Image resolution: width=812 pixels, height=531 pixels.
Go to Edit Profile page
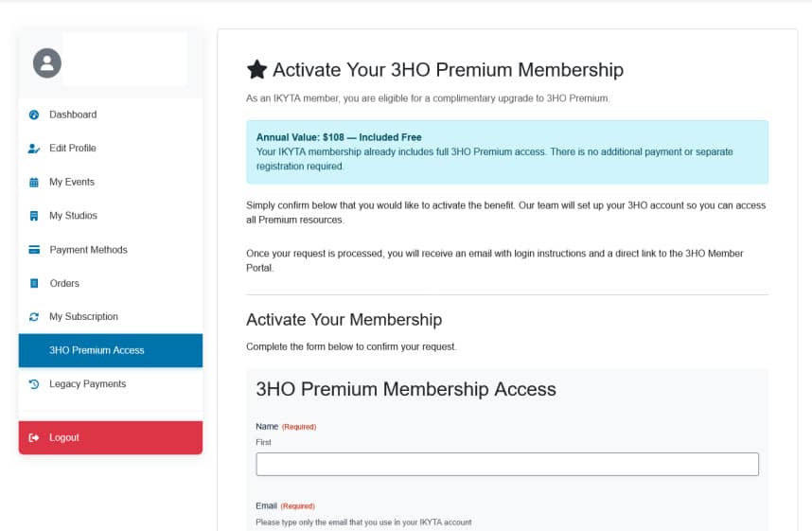[73, 149]
